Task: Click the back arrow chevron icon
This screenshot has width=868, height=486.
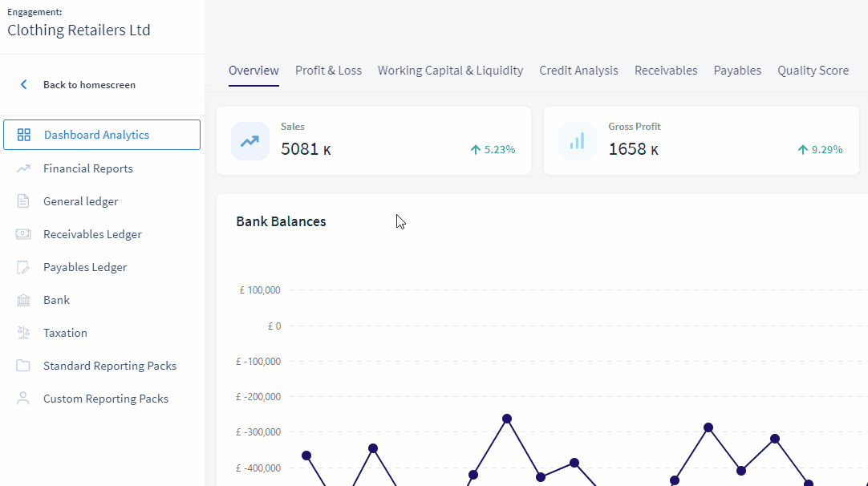Action: coord(24,85)
